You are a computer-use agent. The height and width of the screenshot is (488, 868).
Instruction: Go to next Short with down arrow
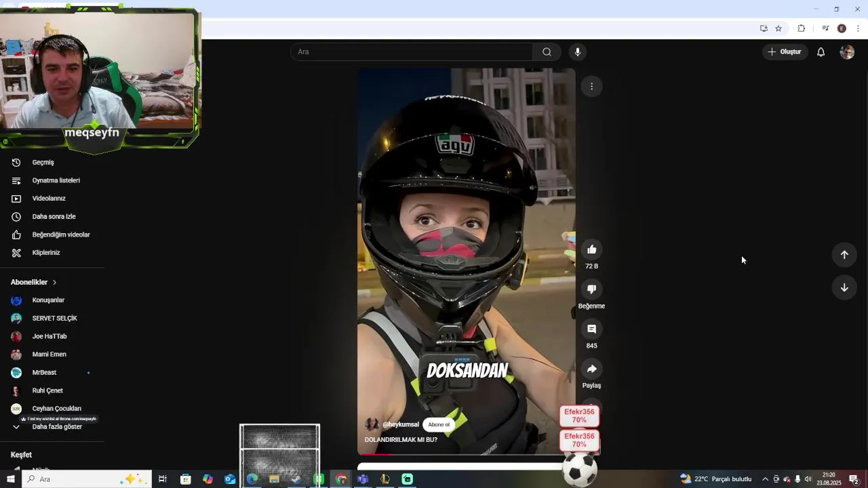tap(844, 287)
